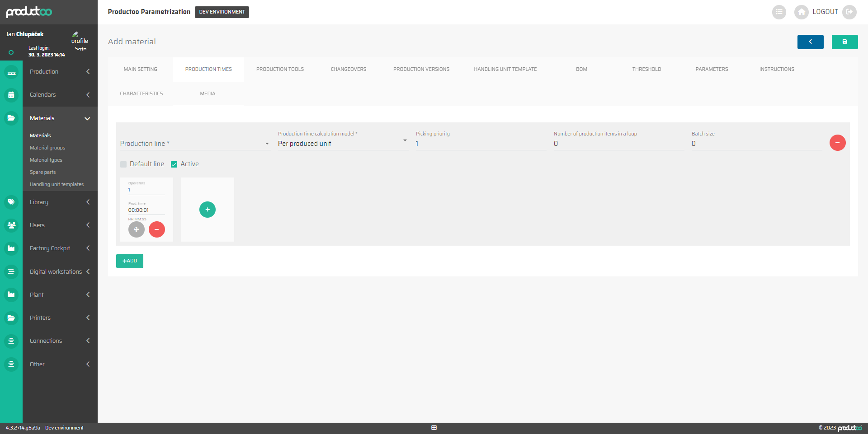Open Material groups in sidebar

(x=47, y=148)
